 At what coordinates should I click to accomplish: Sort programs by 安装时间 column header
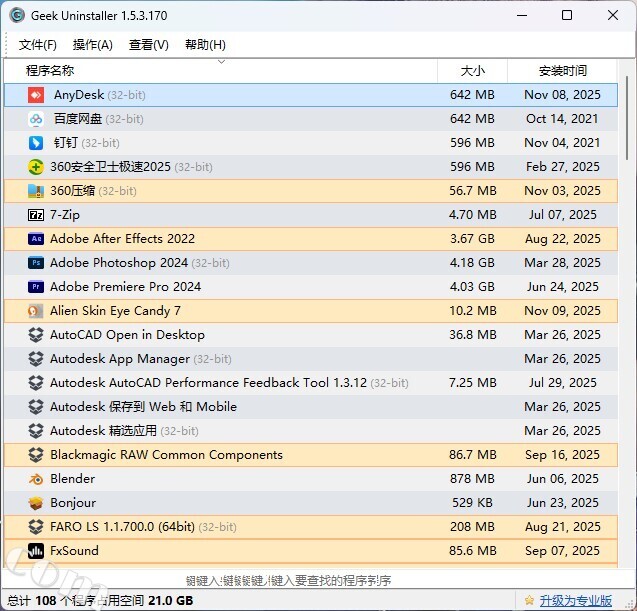click(563, 71)
